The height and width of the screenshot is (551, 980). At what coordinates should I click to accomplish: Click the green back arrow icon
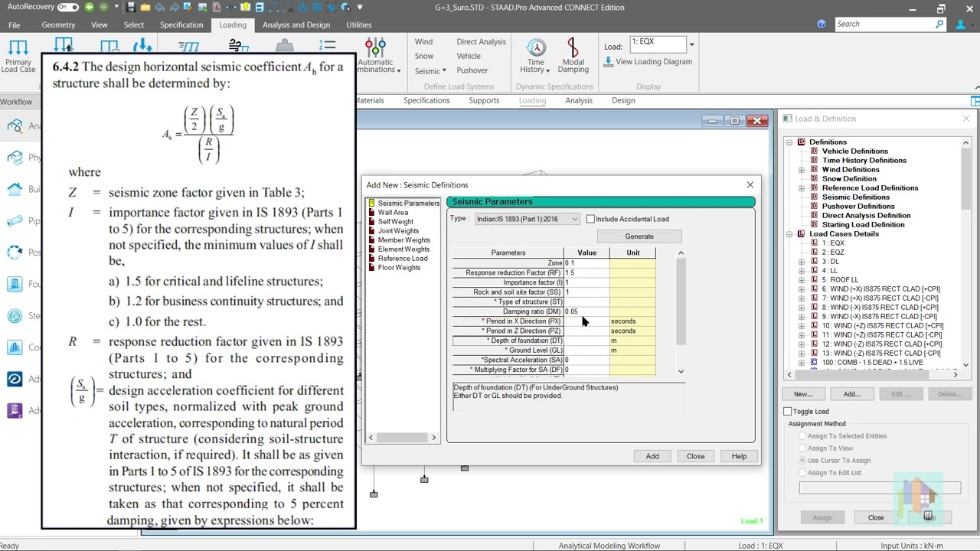point(90,7)
